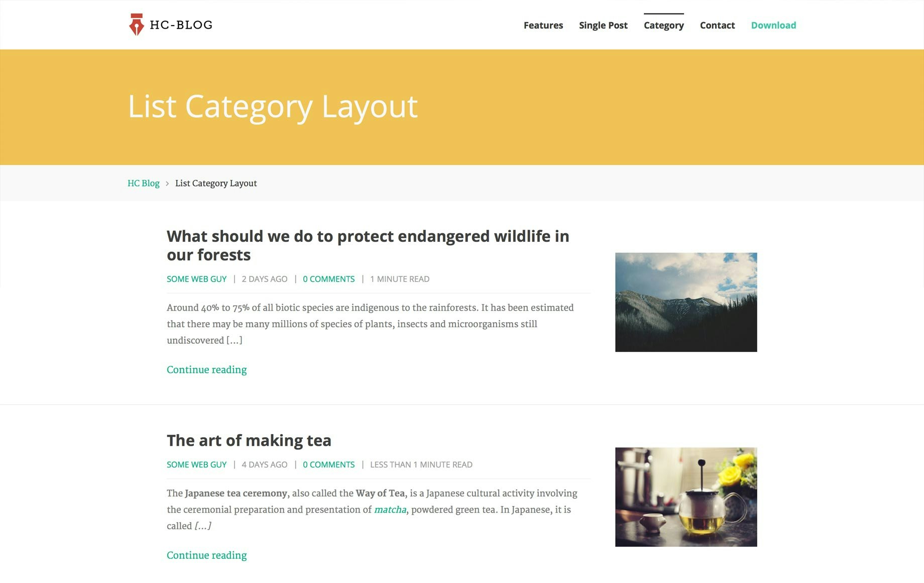Screen dimensions: 924x583
Task: Follow the matcha link in tea excerpt
Action: [390, 510]
